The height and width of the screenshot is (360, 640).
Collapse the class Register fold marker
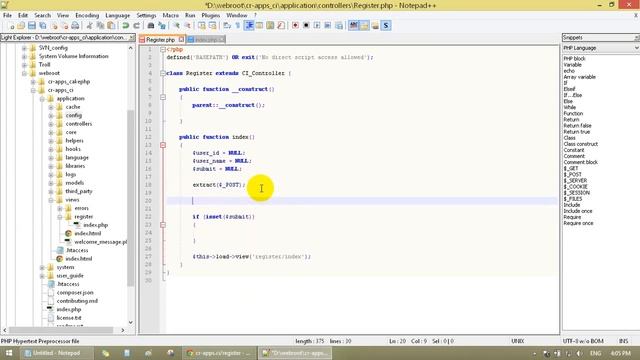(163, 73)
